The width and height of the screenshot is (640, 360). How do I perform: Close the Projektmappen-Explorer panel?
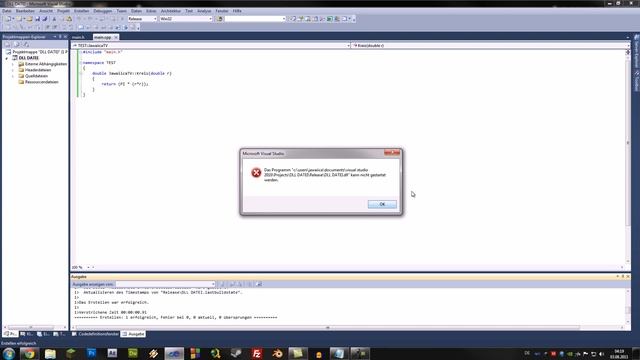[x=65, y=37]
